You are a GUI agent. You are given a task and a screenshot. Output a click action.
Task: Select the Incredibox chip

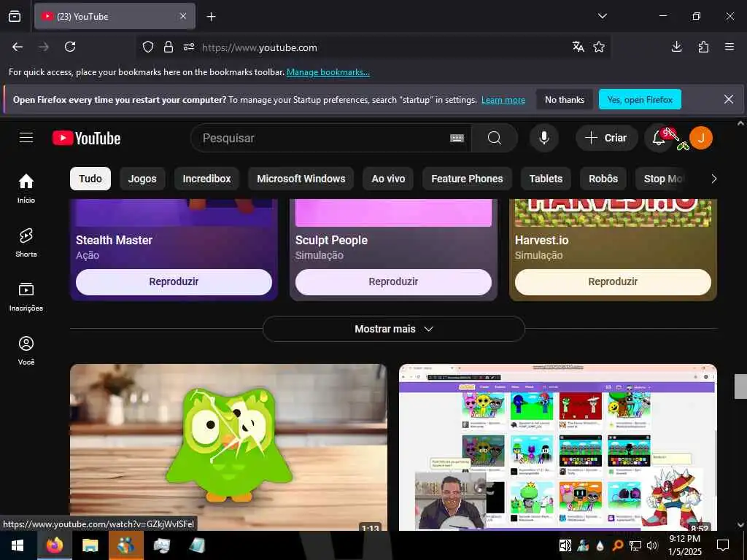tap(206, 179)
